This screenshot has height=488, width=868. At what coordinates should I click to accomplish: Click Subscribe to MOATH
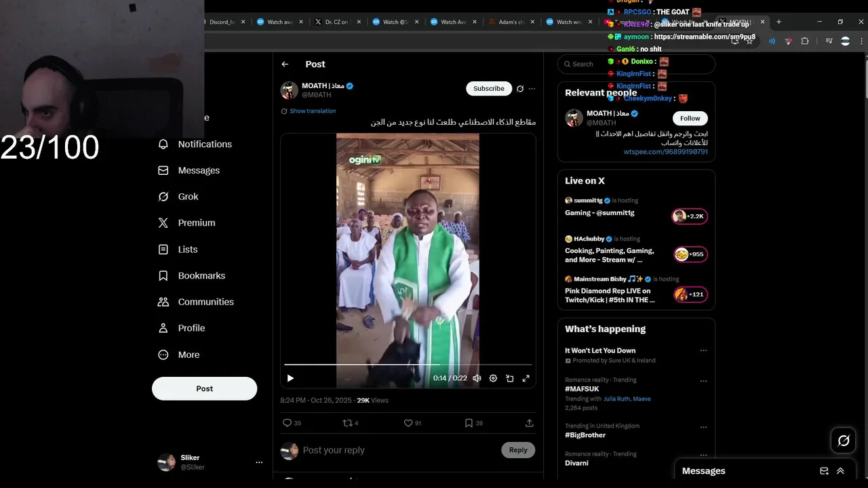tap(488, 88)
